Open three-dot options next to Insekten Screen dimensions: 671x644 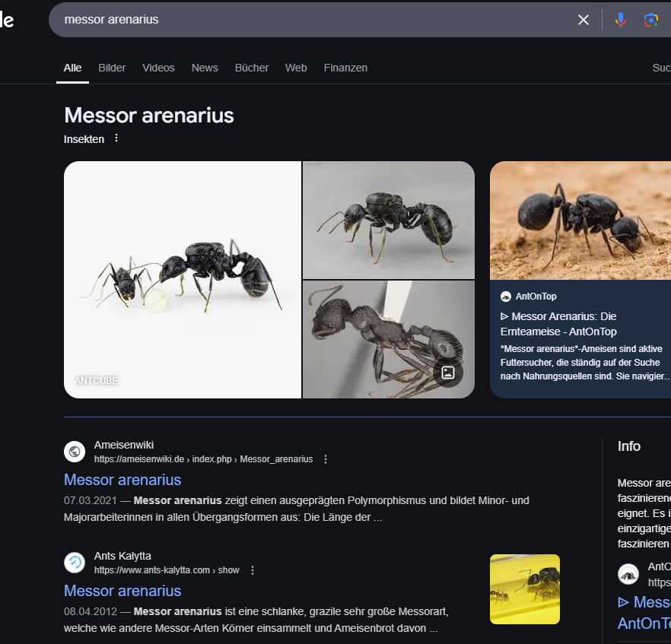(x=116, y=138)
